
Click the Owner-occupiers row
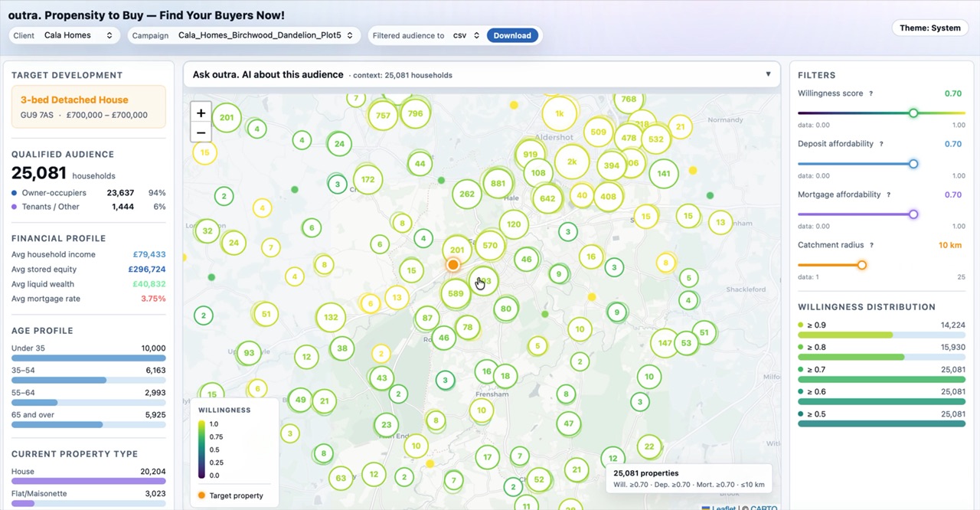pyautogui.click(x=89, y=193)
